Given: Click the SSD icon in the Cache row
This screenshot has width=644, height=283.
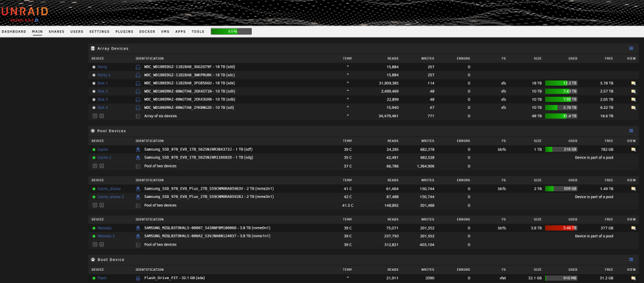Looking at the screenshot, I should pyautogui.click(x=138, y=150).
